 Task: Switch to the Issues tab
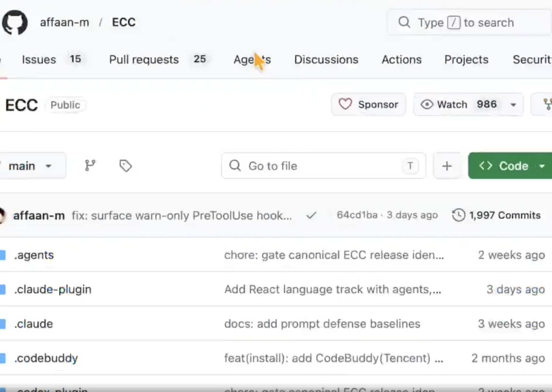click(x=51, y=59)
